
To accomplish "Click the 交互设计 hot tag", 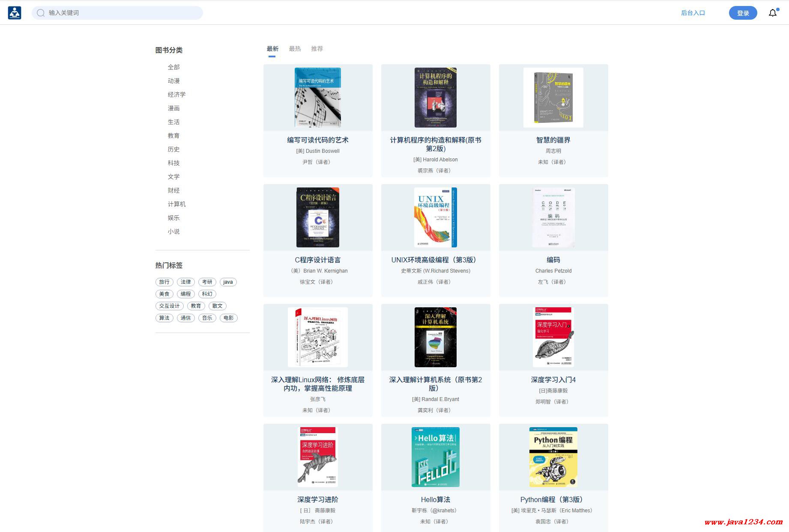I will click(x=170, y=306).
